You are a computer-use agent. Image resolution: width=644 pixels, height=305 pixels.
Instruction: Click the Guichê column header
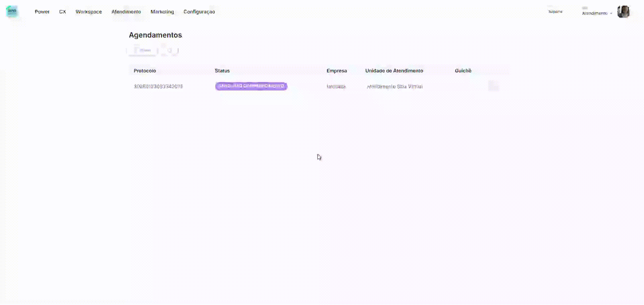(463, 71)
